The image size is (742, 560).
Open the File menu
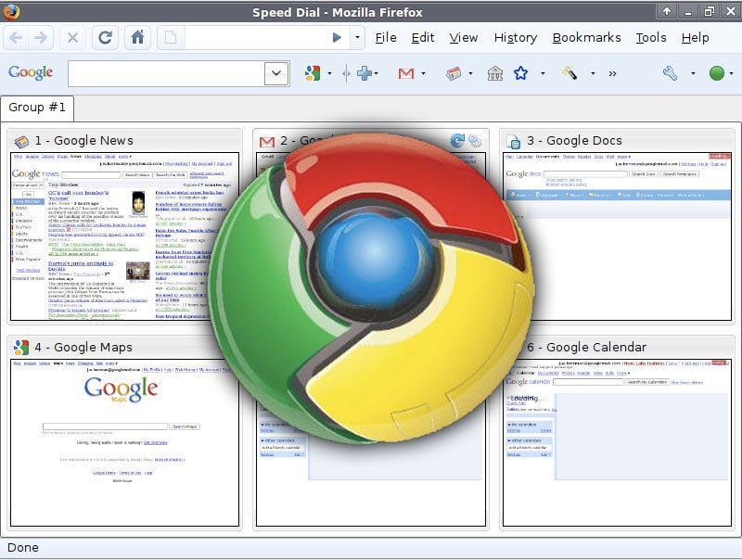pyautogui.click(x=386, y=37)
